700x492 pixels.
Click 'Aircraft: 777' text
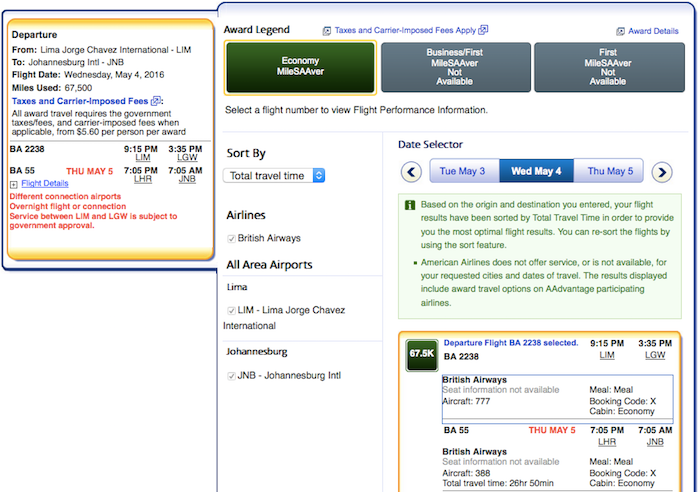[466, 401]
